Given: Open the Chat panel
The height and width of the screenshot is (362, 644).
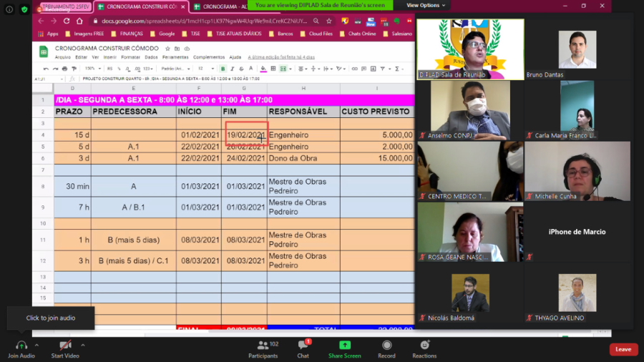Looking at the screenshot, I should click(303, 346).
